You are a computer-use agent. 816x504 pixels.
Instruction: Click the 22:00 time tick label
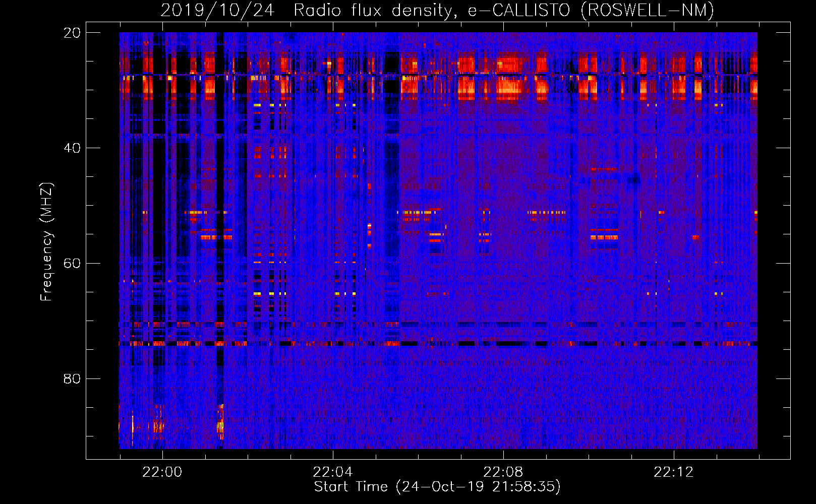162,472
